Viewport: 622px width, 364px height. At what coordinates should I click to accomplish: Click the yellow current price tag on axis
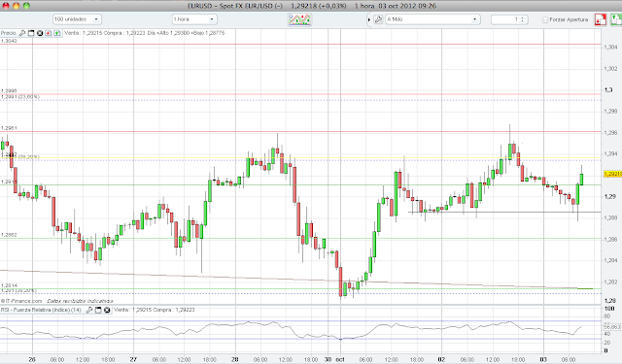coord(612,174)
